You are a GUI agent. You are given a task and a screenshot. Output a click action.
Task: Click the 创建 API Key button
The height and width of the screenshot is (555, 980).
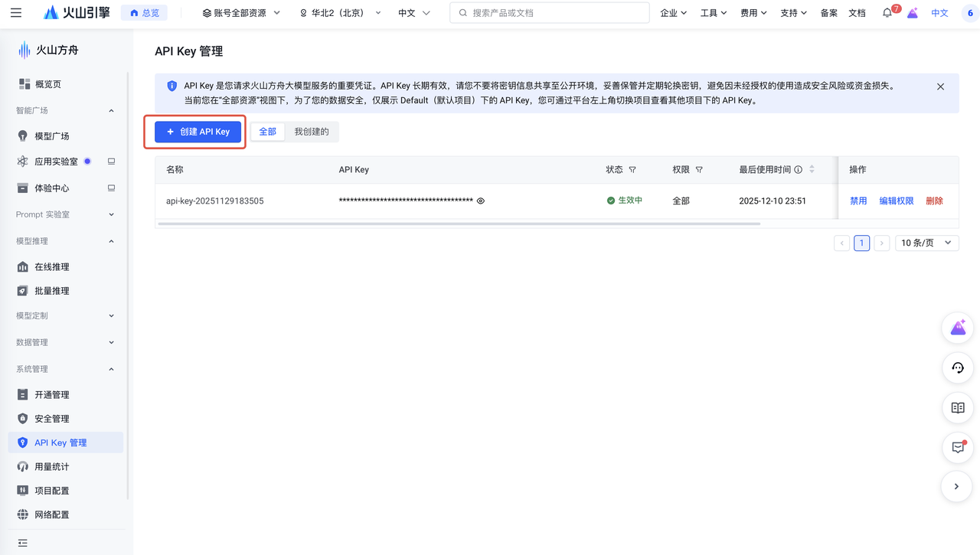point(198,131)
